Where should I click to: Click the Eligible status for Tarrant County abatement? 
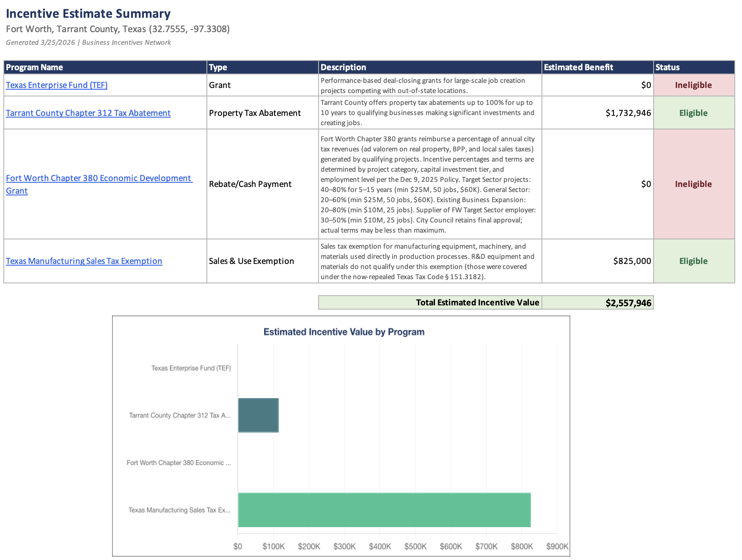(693, 113)
